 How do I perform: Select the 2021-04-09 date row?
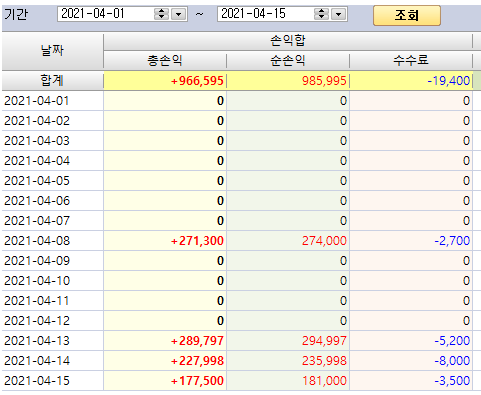[x=52, y=261]
